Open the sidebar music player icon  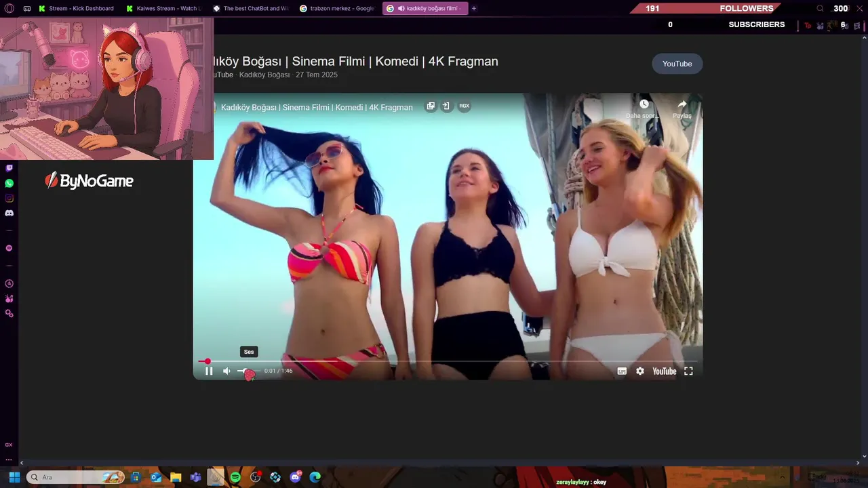tap(9, 248)
